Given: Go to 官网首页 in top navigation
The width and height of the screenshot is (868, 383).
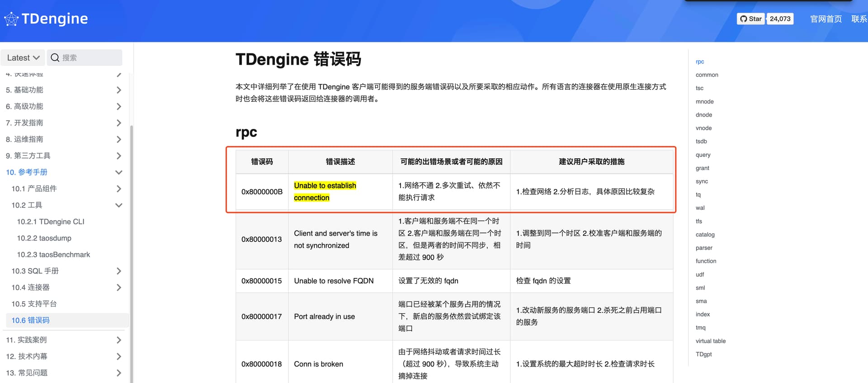Looking at the screenshot, I should pyautogui.click(x=826, y=19).
